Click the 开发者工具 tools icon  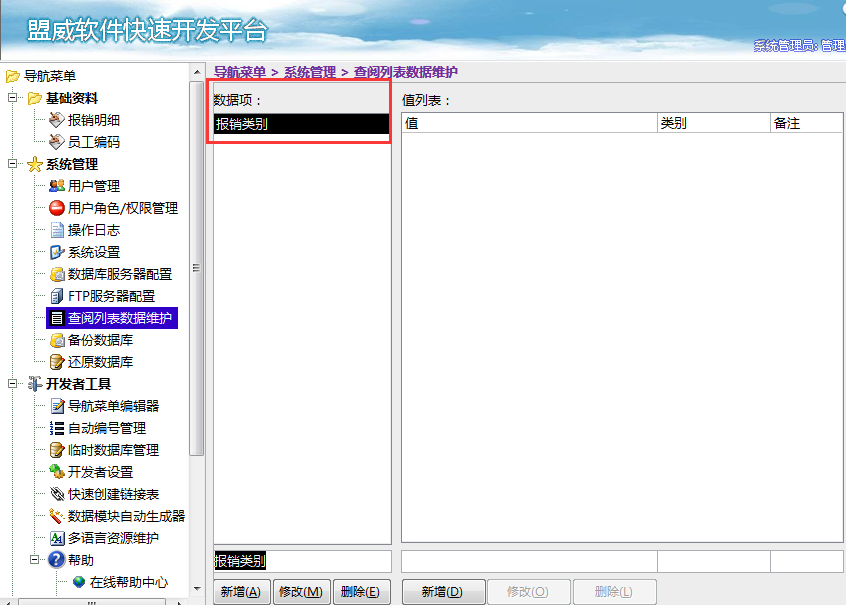(x=35, y=384)
